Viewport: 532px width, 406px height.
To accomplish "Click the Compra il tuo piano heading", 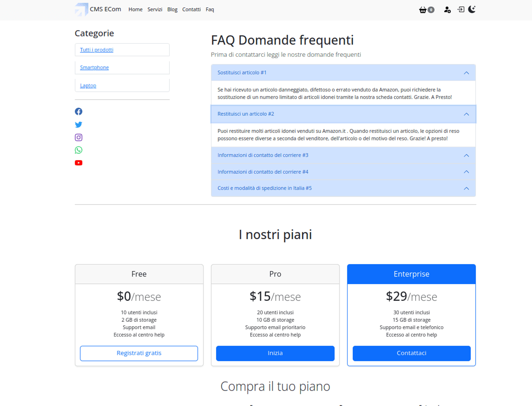I will 275,386.
